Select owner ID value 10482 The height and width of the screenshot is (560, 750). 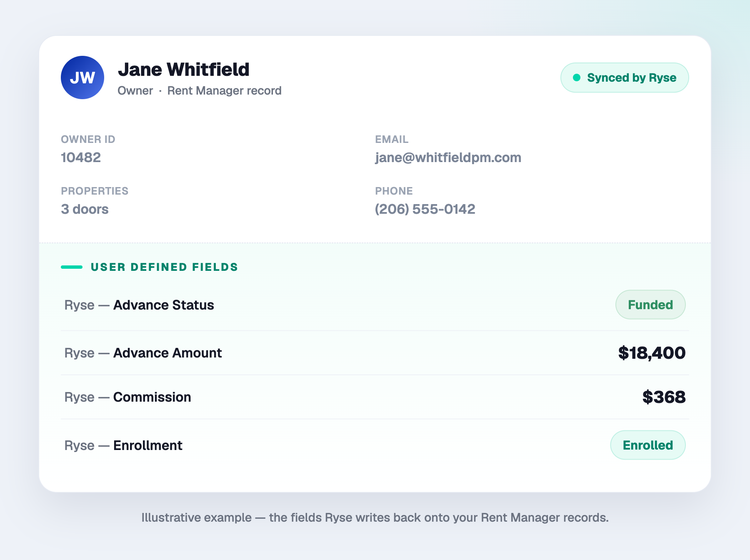pyautogui.click(x=81, y=157)
